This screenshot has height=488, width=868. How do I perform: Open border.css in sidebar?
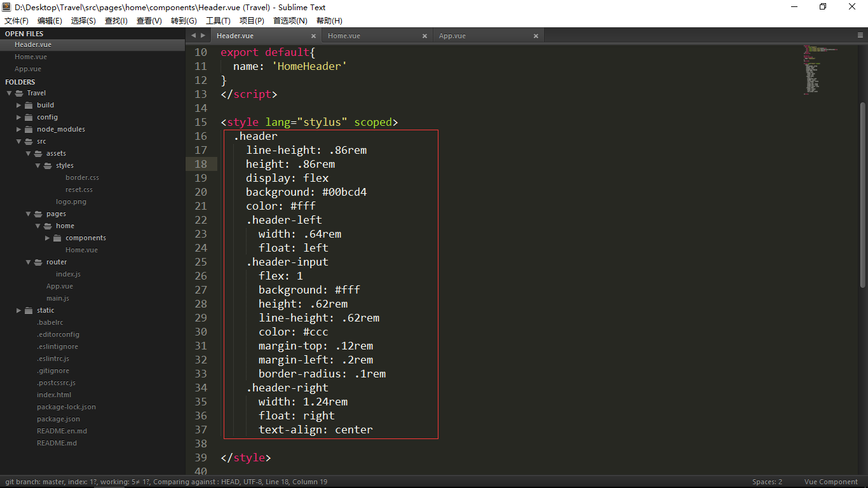[82, 177]
